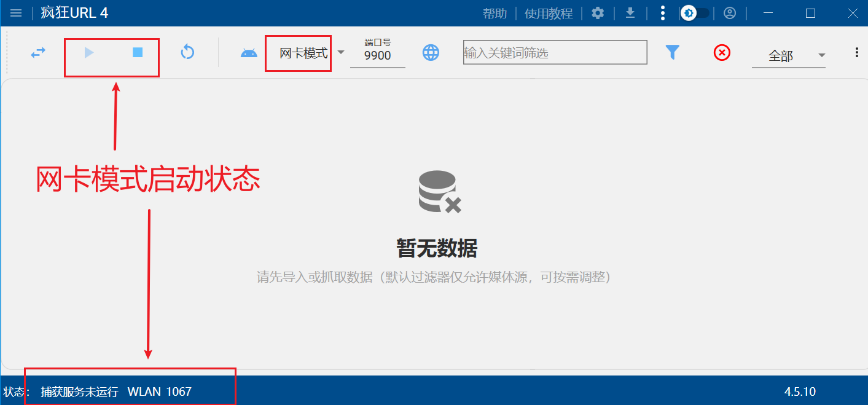Viewport: 868px width, 405px height.
Task: Click the blue funnel filter icon
Action: pyautogui.click(x=673, y=53)
